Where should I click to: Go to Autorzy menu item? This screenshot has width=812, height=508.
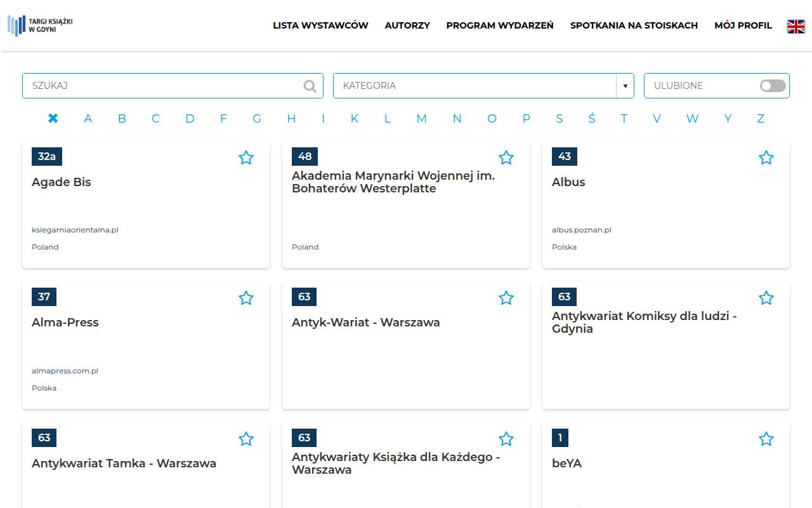coord(407,25)
